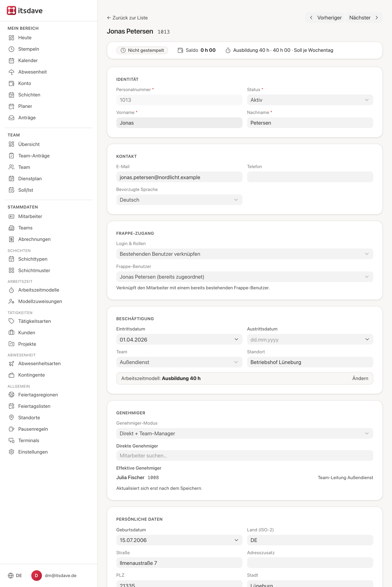Select the Konto wallet icon
This screenshot has height=587, width=392.
point(11,83)
